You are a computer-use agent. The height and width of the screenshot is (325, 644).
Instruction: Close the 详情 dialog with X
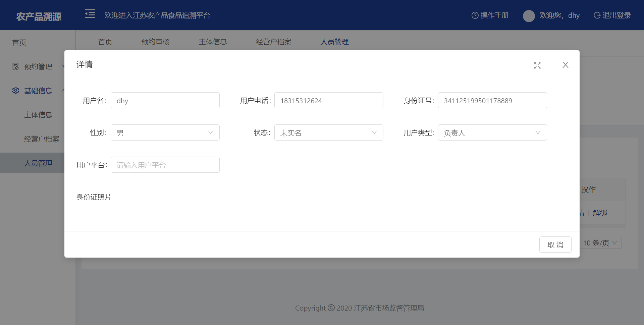pyautogui.click(x=565, y=65)
